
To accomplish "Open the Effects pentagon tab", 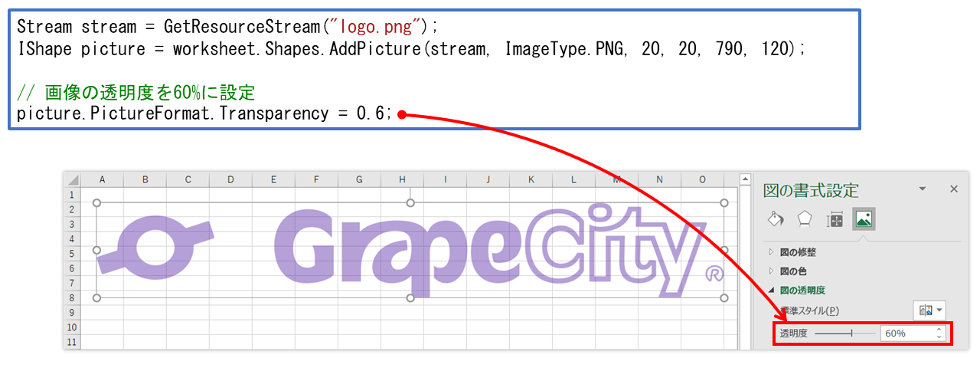I will pos(805,219).
